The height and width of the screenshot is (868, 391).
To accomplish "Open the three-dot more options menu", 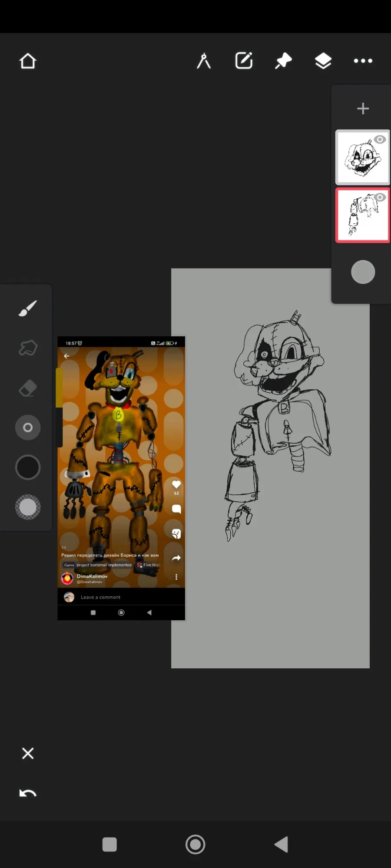I will 363,61.
